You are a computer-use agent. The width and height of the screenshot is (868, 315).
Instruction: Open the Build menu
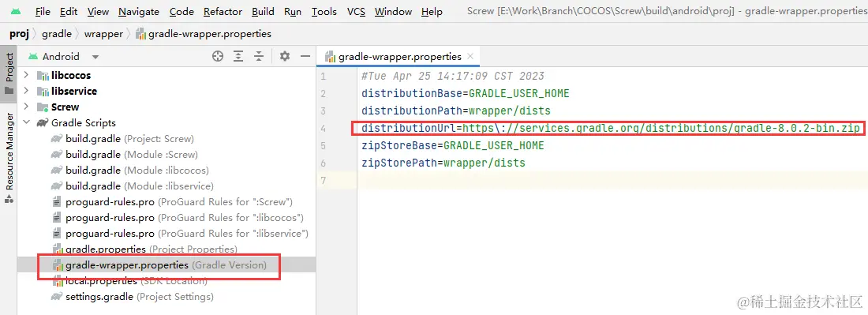click(263, 11)
